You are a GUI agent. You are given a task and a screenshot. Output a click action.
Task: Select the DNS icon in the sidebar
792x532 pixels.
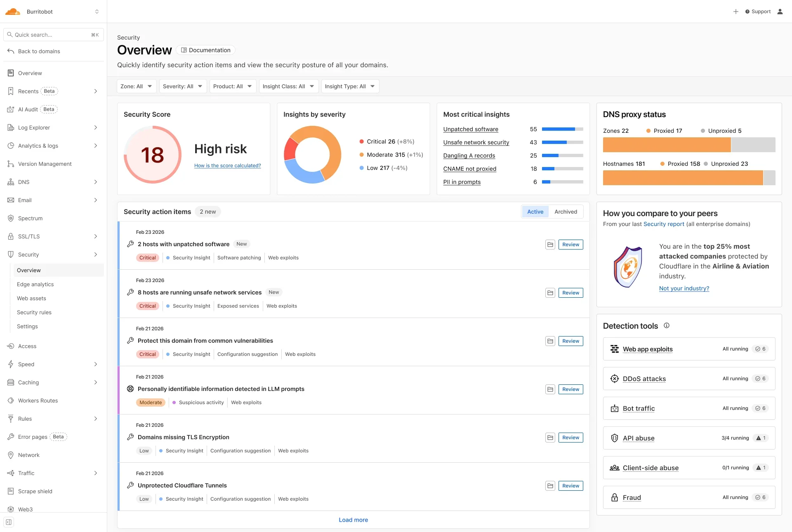coord(10,182)
